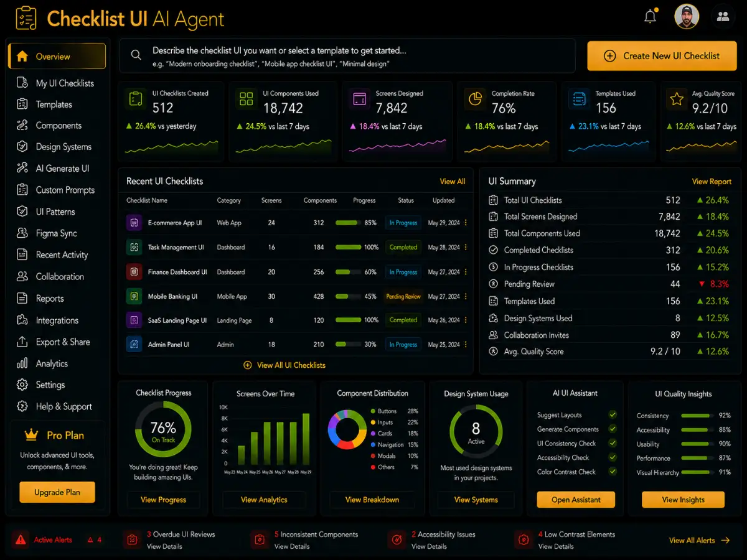Click the UI Checklists Created card icon
The image size is (747, 560).
[x=135, y=99]
